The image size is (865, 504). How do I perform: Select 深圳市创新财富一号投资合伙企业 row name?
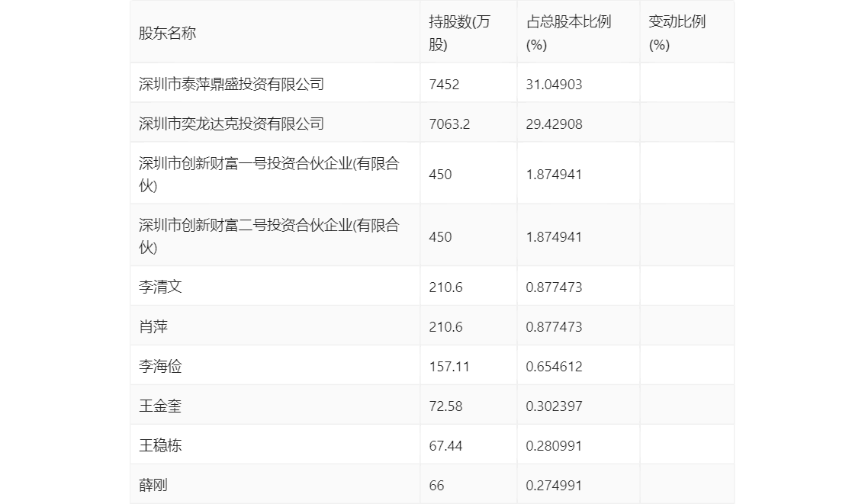click(x=269, y=175)
